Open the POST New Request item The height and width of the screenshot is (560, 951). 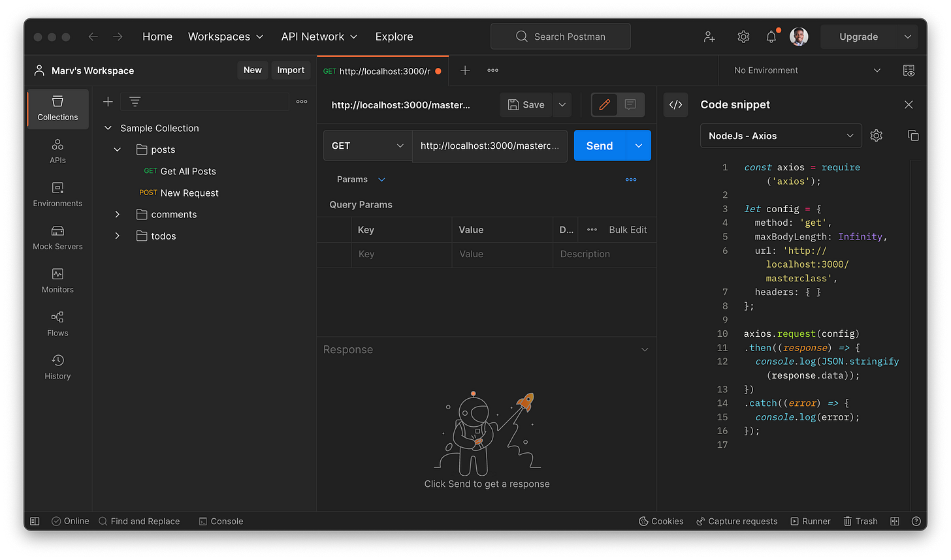point(178,193)
